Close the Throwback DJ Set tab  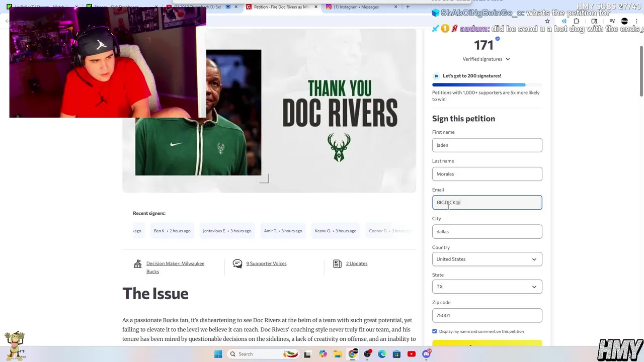(x=236, y=7)
